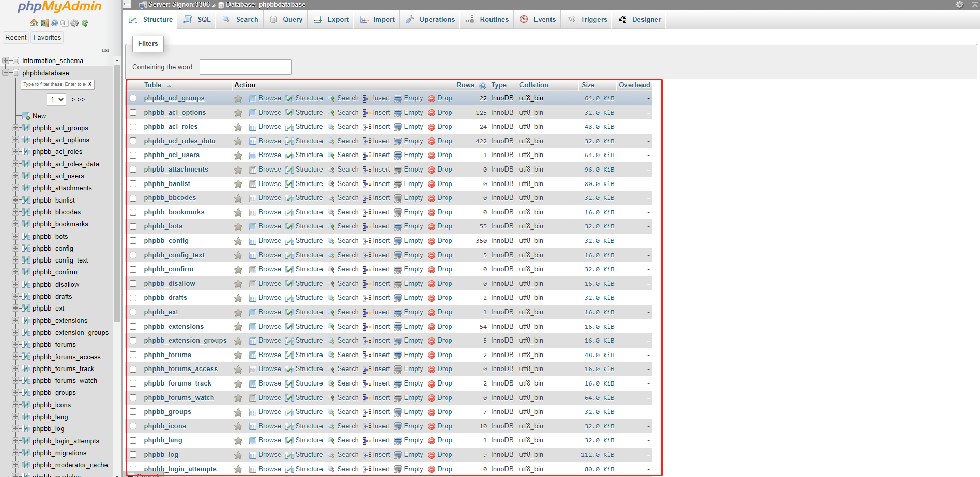980x477 pixels.
Task: Star phpbb_acl_groups as a favorite
Action: click(238, 98)
